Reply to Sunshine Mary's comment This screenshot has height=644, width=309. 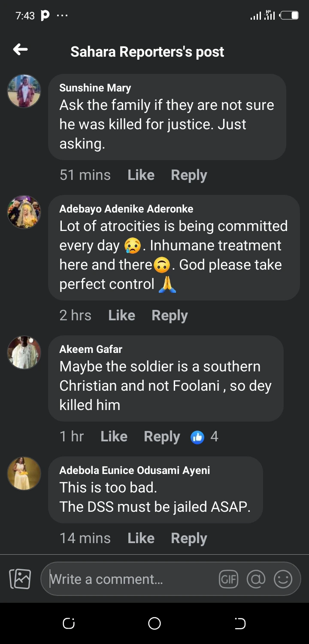pos(189,175)
